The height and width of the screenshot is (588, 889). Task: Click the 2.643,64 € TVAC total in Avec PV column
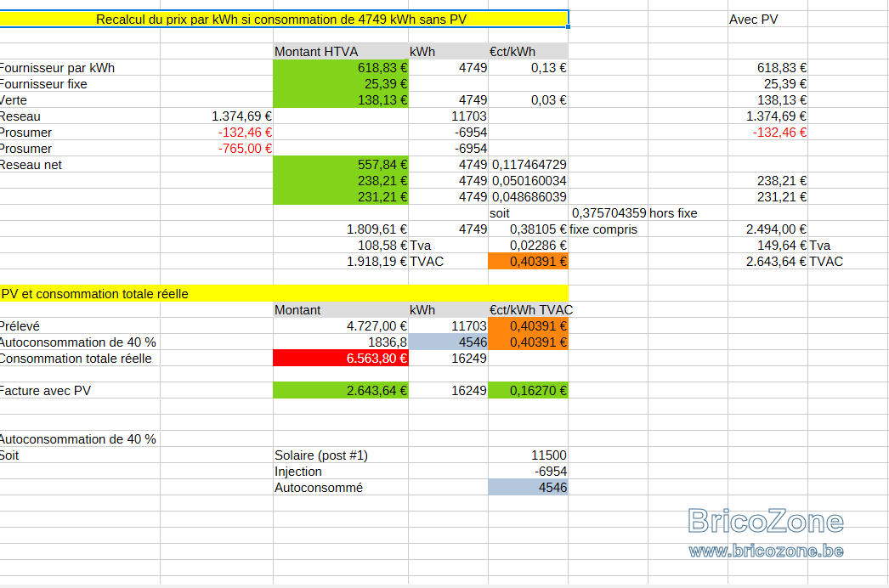[767, 262]
